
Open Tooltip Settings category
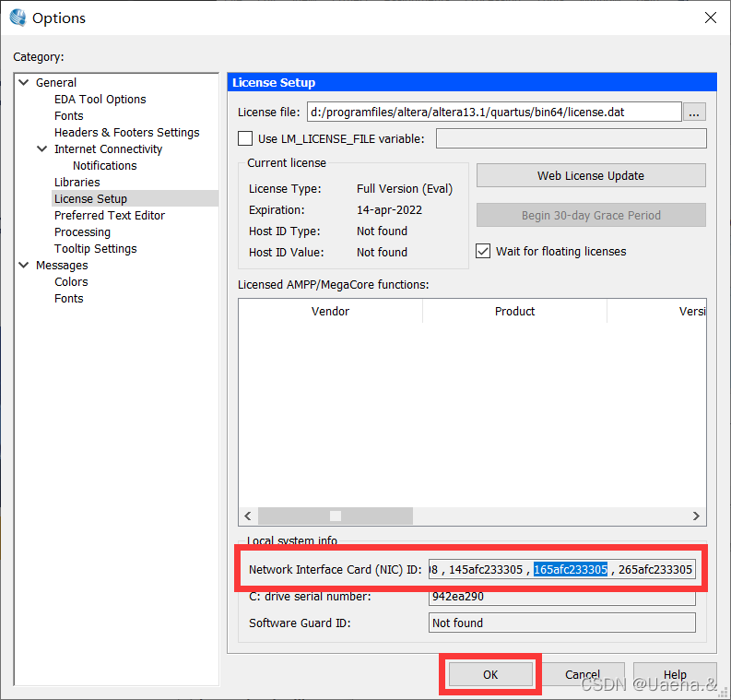pyautogui.click(x=95, y=249)
